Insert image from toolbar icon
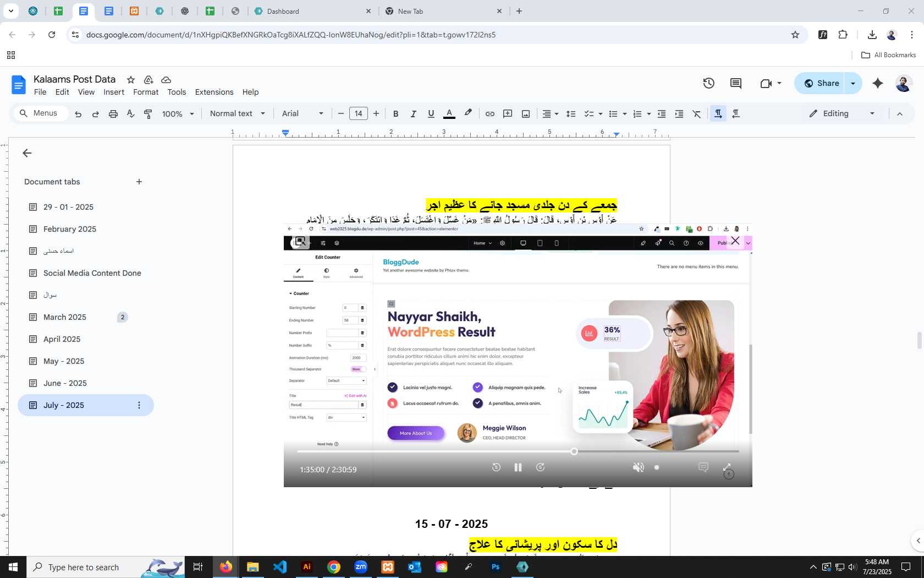 pyautogui.click(x=526, y=114)
